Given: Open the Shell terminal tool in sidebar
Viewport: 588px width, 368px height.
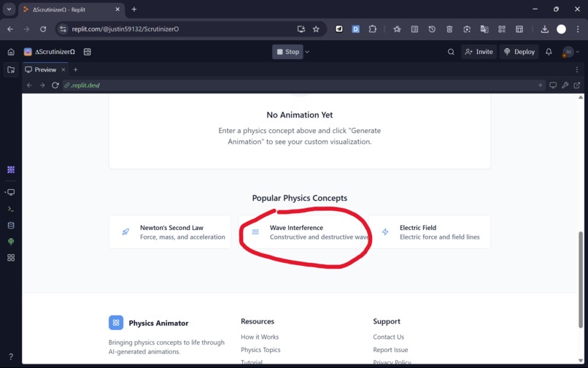Looking at the screenshot, I should pos(11,209).
